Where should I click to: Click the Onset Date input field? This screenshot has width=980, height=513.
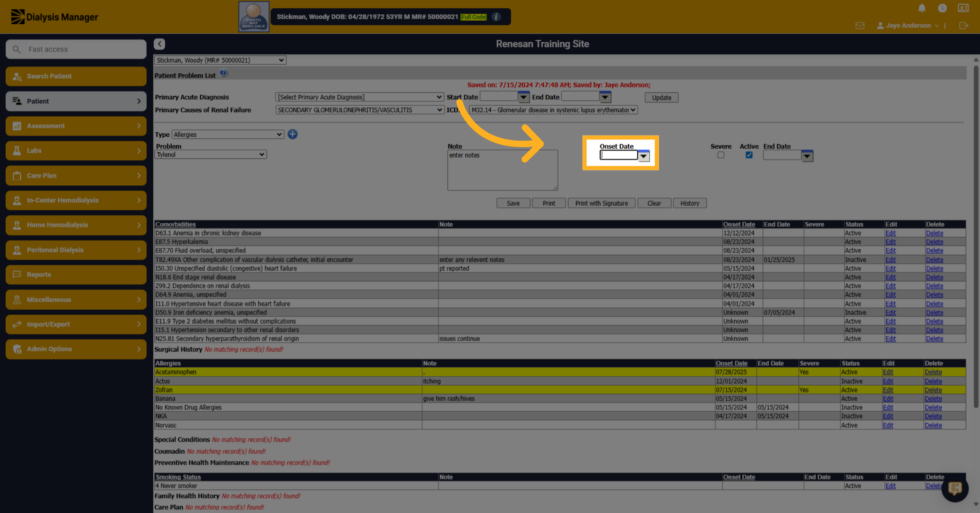tap(619, 155)
